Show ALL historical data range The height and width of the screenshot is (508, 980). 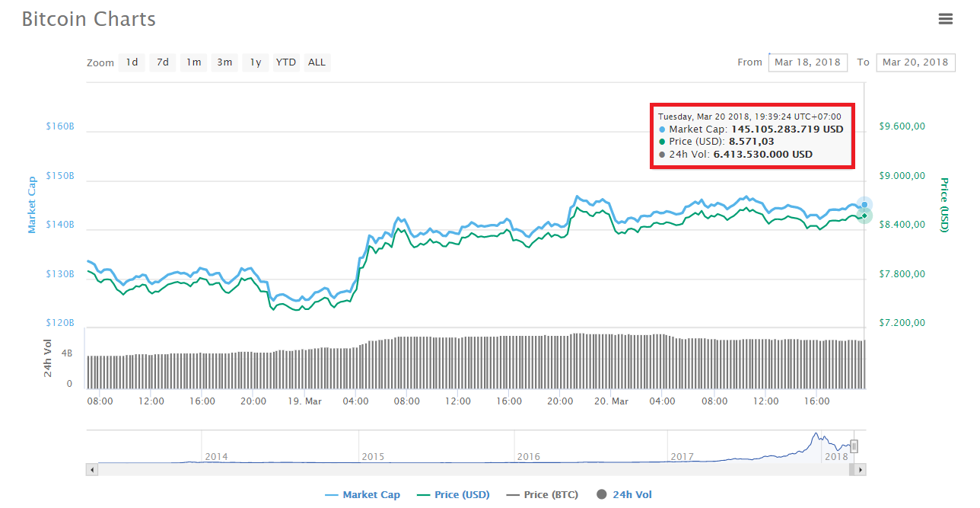point(317,62)
